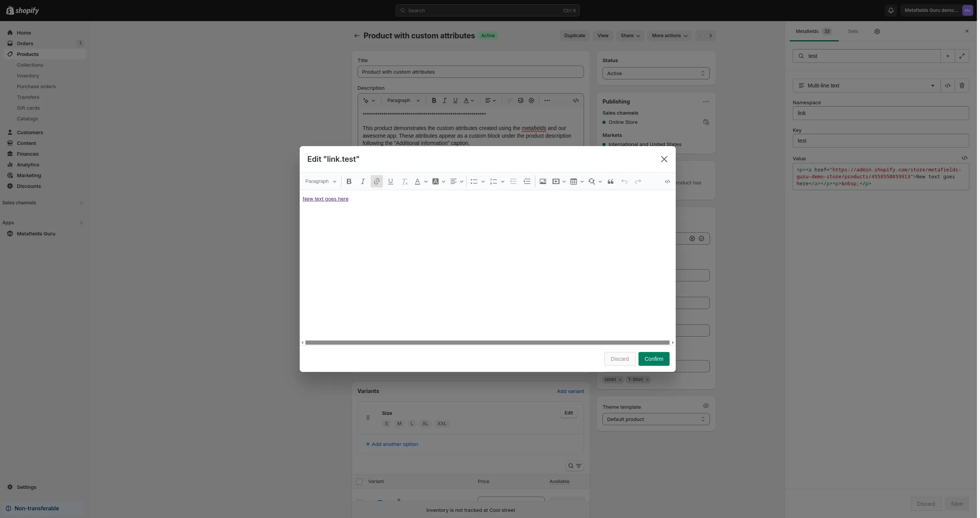
Task: Expand the More actions menu
Action: pyautogui.click(x=669, y=36)
